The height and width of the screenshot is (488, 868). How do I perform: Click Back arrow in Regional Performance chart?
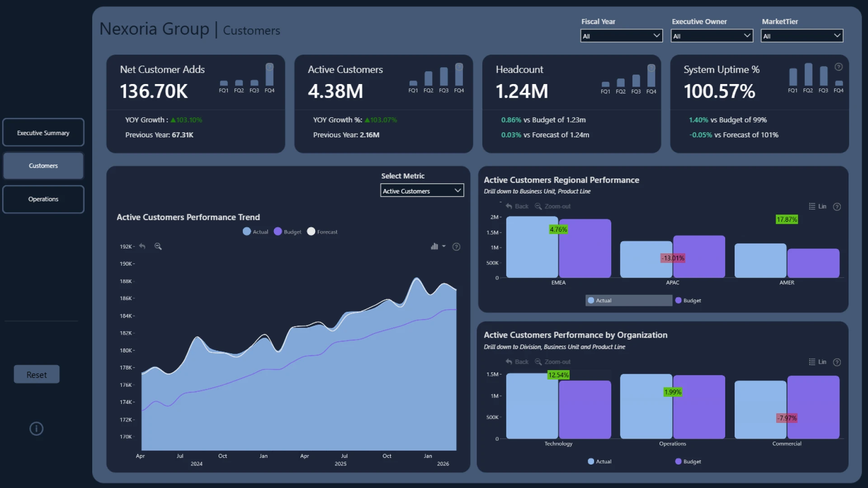click(517, 206)
